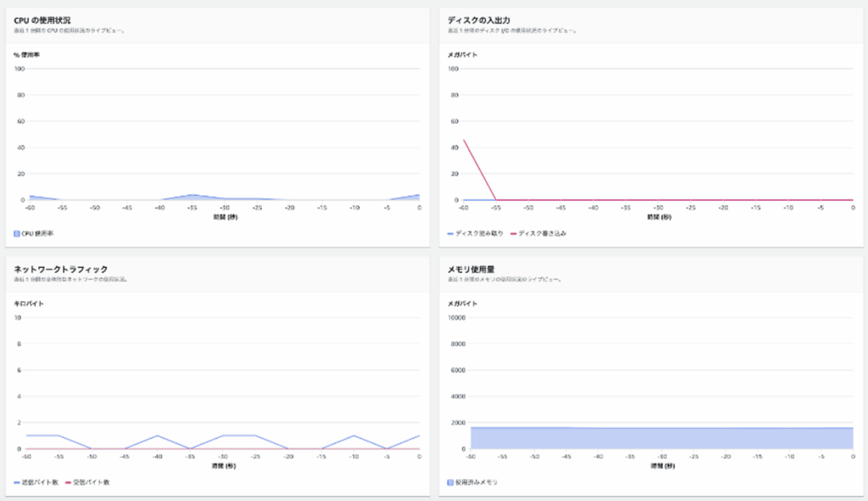Click the 使用済みメモリ legend color box
The width and height of the screenshot is (868, 501).
point(450,482)
